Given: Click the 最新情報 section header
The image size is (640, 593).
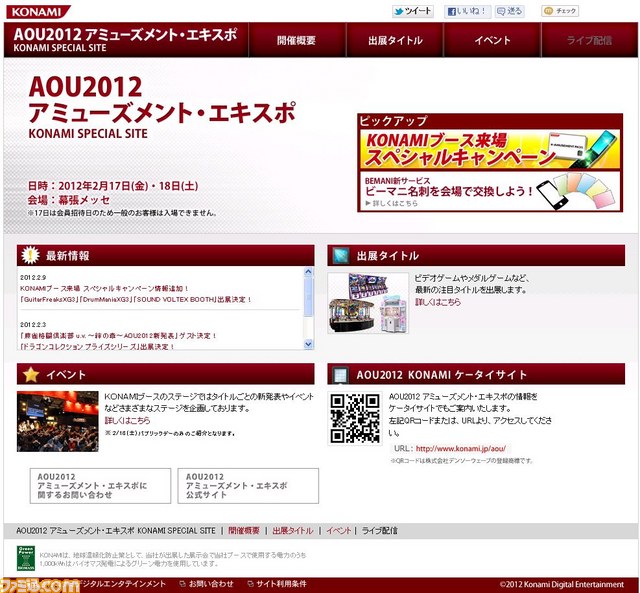Looking at the screenshot, I should point(166,255).
